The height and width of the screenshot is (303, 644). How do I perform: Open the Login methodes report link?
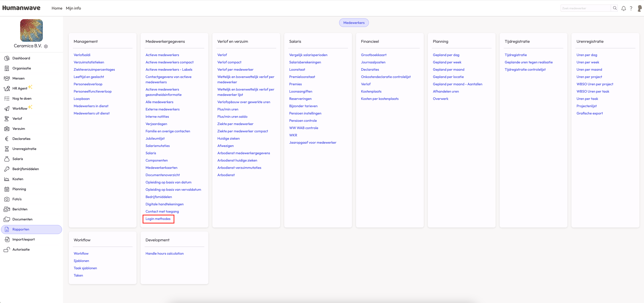point(158,219)
